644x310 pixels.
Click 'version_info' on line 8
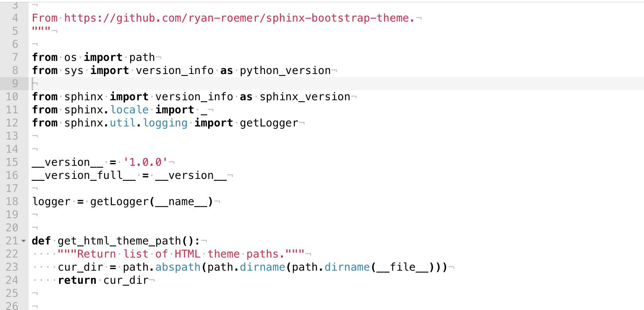[175, 71]
